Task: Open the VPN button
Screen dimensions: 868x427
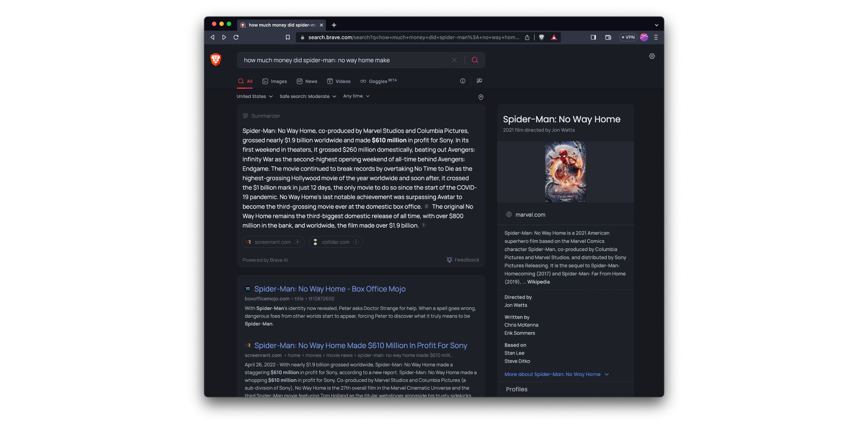Action: 628,37
